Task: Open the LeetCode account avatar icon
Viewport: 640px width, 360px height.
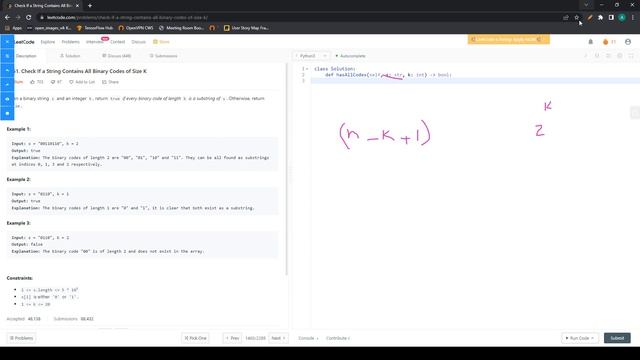Action: coord(628,42)
